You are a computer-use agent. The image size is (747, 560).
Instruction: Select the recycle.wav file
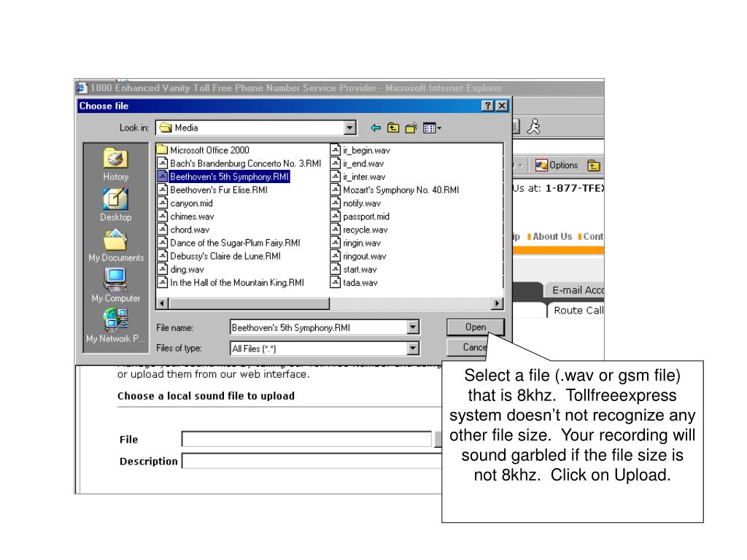coord(359,230)
